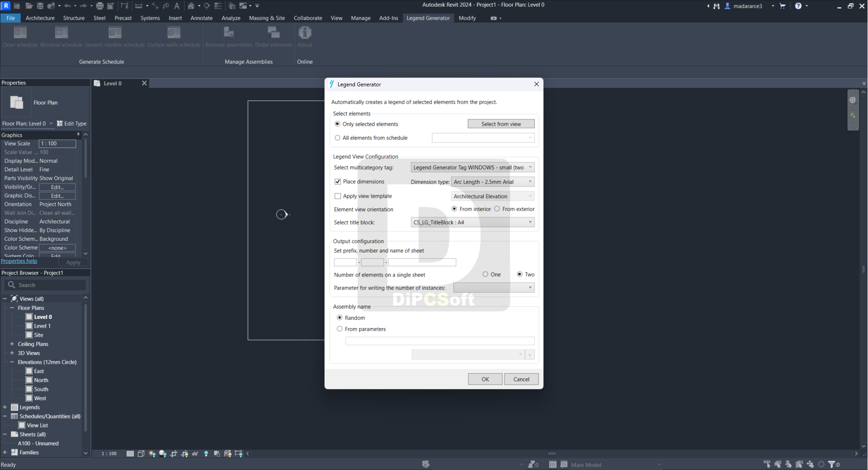Open the number of instances parameter dropdown
Screen dimensions: 868x470
494,288
